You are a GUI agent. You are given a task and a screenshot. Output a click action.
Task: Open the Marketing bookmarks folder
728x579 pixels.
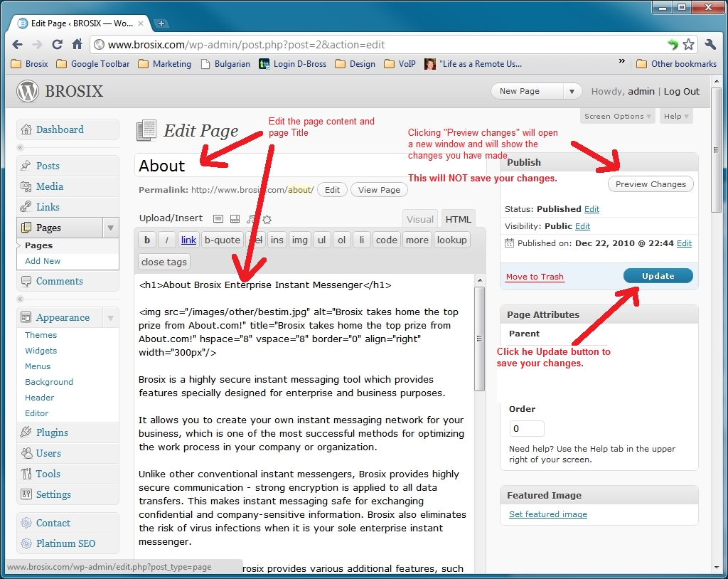click(x=165, y=64)
